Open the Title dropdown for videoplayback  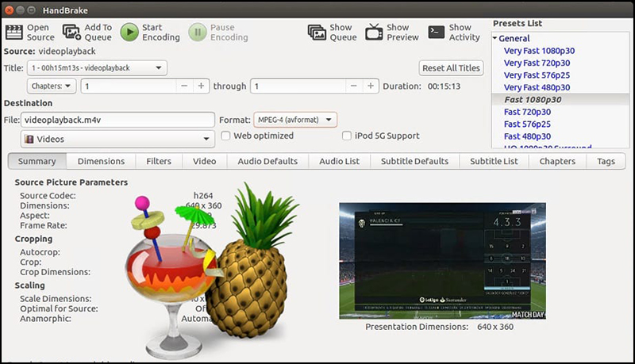(x=96, y=68)
